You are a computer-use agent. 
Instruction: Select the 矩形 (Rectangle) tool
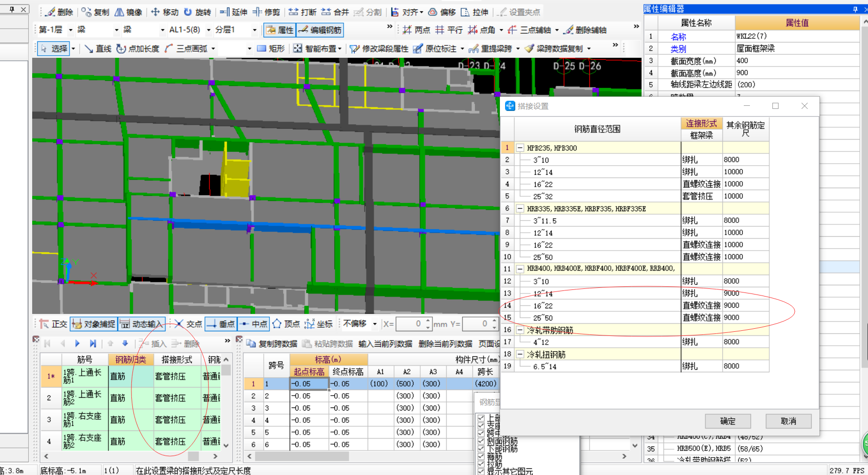pos(270,49)
